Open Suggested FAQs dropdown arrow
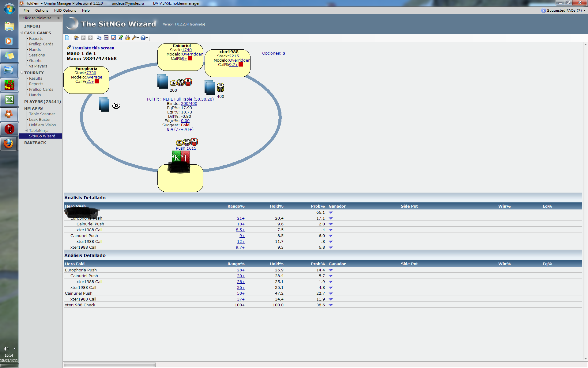This screenshot has width=588, height=368. tap(584, 10)
